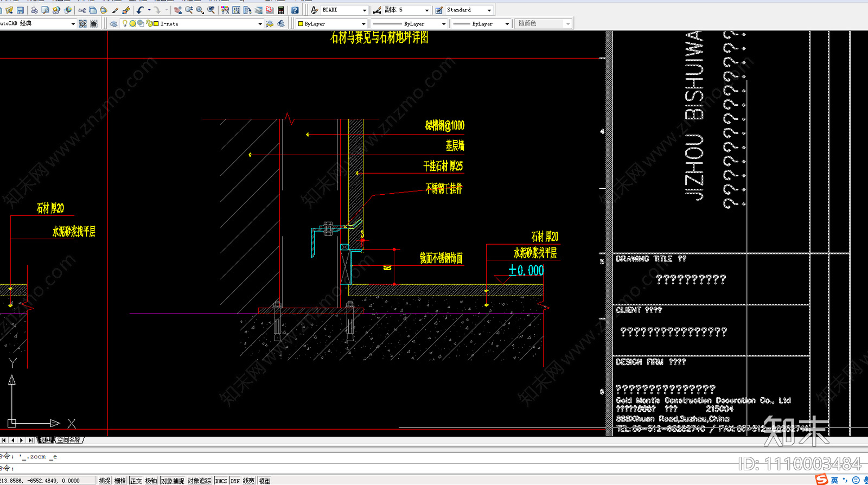Open the yellow ByLayer color control
Image resolution: width=868 pixels, height=485 pixels.
coord(331,24)
